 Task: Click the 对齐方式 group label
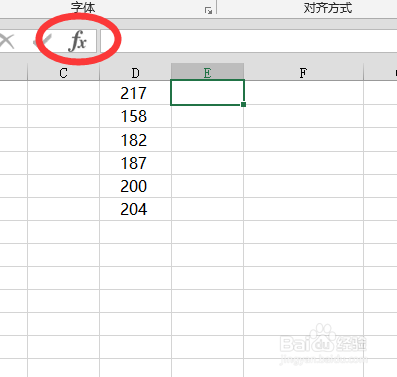click(328, 8)
